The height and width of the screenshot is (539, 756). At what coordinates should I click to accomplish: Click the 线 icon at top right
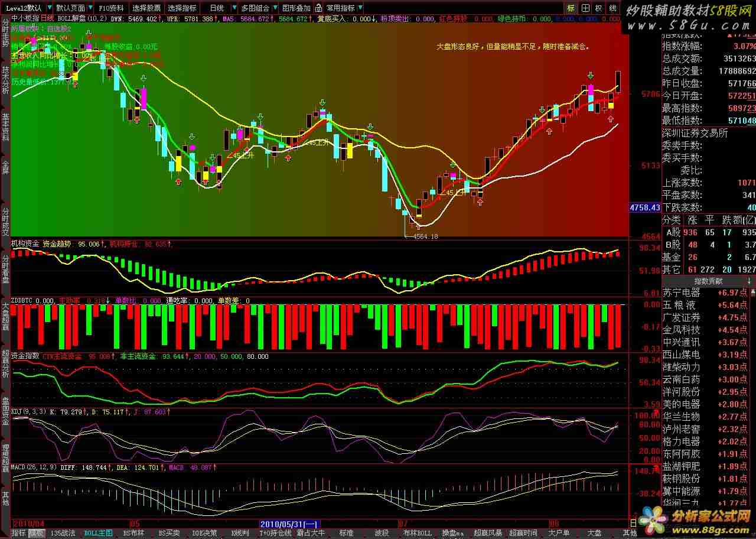point(613,8)
